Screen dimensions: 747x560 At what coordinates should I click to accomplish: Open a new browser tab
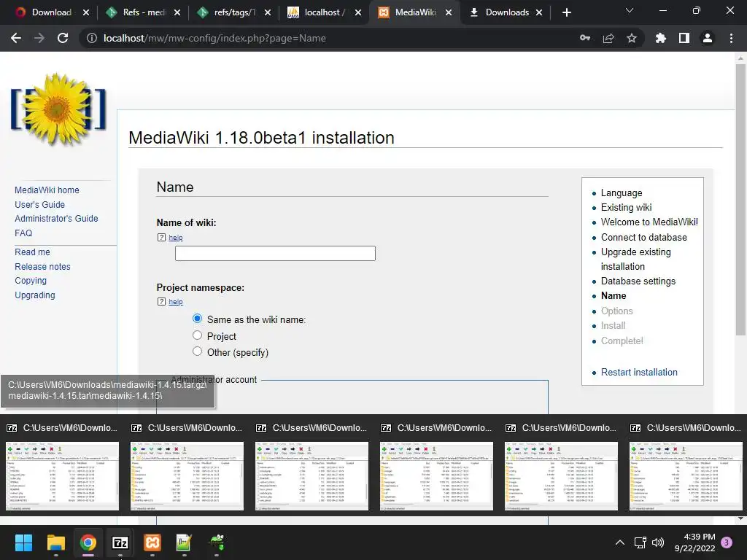pos(566,12)
